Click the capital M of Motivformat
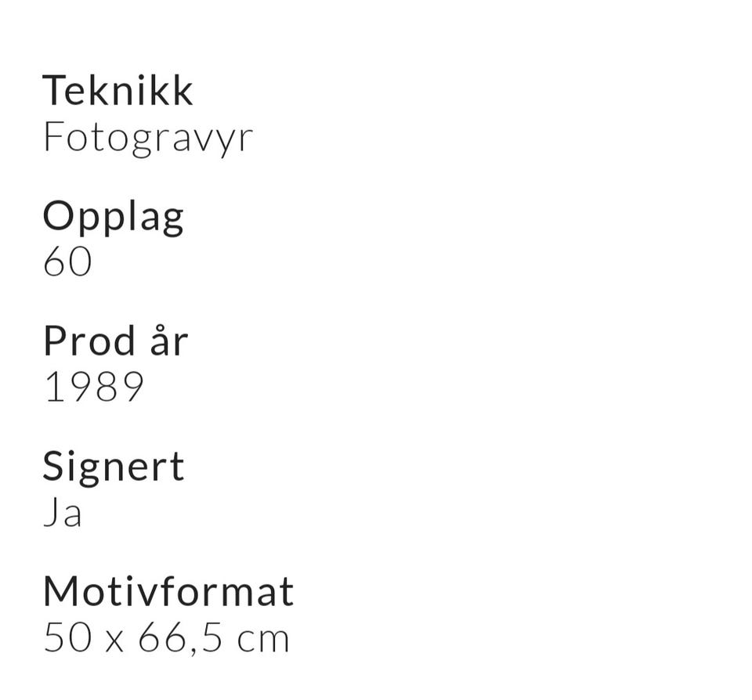 pos(59,591)
